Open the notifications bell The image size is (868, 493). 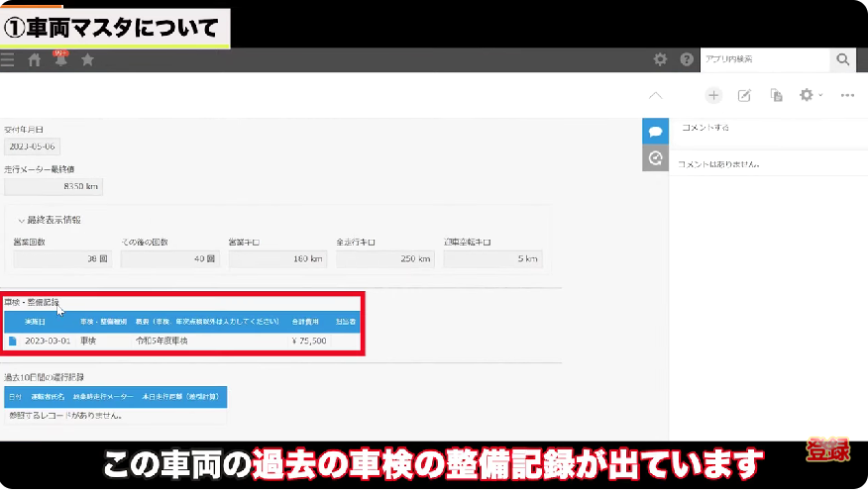click(60, 60)
